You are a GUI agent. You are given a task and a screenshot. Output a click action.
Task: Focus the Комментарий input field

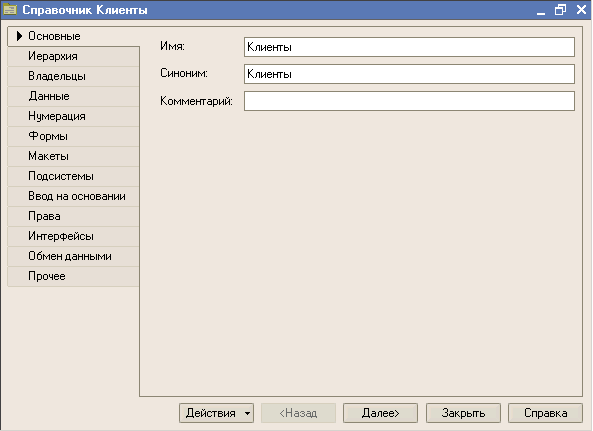click(409, 101)
